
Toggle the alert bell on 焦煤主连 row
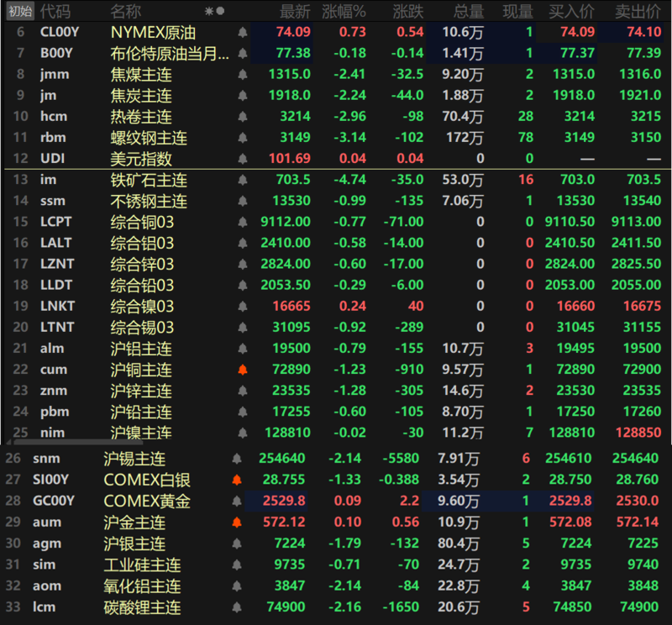pyautogui.click(x=243, y=75)
